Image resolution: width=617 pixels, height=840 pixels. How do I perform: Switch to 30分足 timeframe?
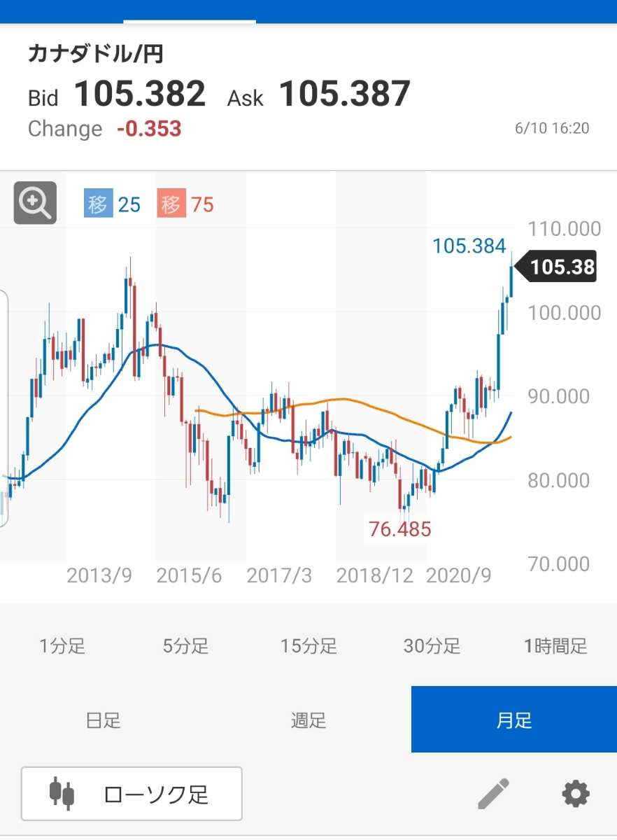click(x=432, y=645)
